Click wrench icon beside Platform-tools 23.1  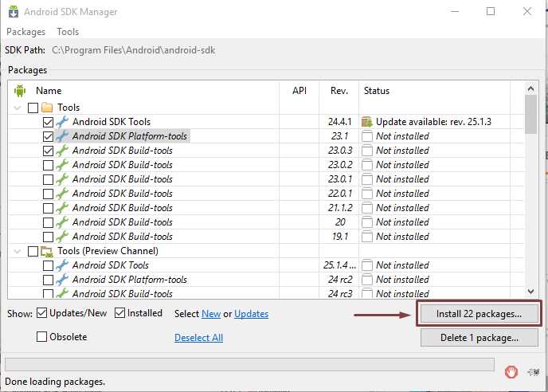click(62, 136)
